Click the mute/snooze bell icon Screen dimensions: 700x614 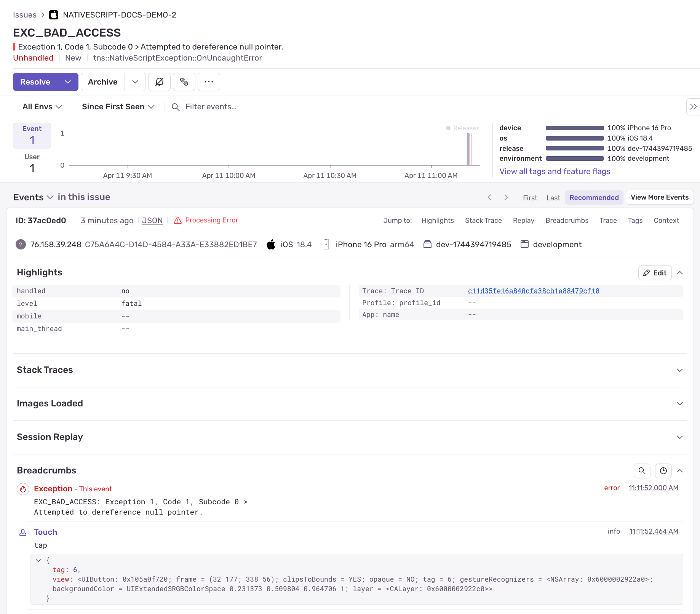(x=159, y=82)
